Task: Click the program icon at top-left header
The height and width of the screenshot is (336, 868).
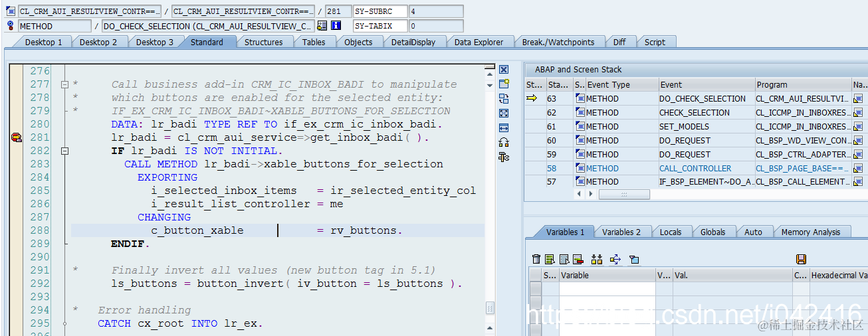Action: click(10, 11)
